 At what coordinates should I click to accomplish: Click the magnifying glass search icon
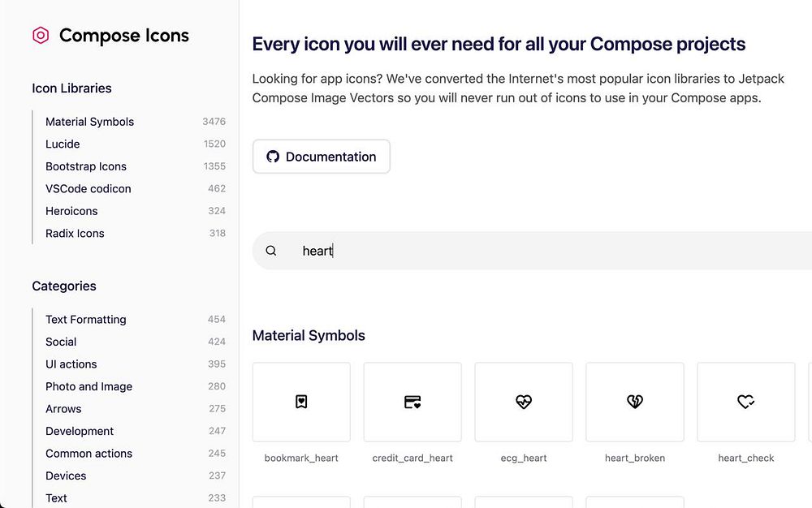[271, 251]
